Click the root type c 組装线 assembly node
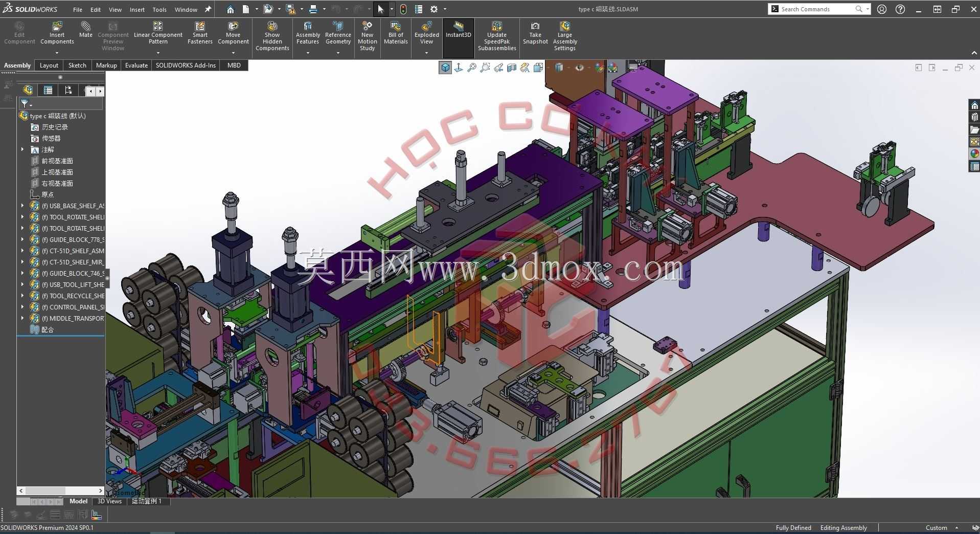The width and height of the screenshot is (980, 534). click(x=58, y=116)
